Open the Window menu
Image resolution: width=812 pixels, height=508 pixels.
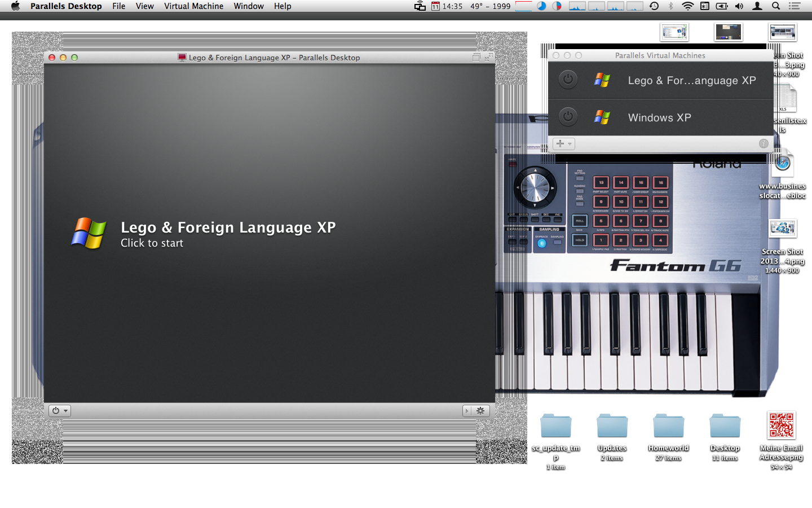[x=249, y=6]
